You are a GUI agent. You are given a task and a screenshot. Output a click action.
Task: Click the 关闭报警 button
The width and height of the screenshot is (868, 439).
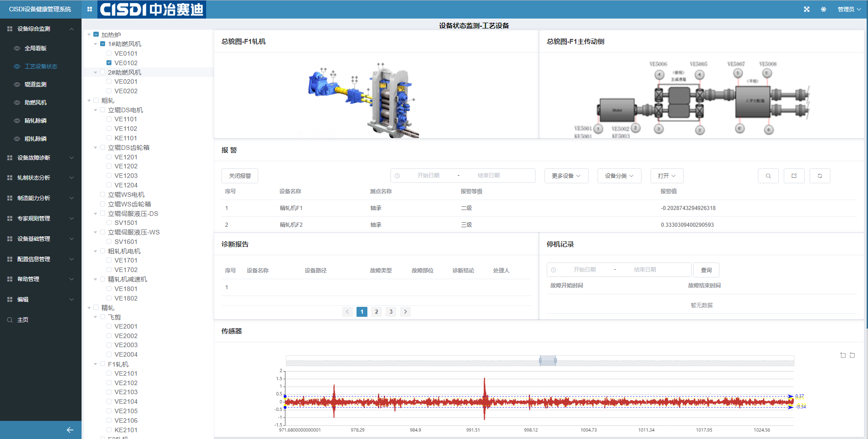point(240,176)
